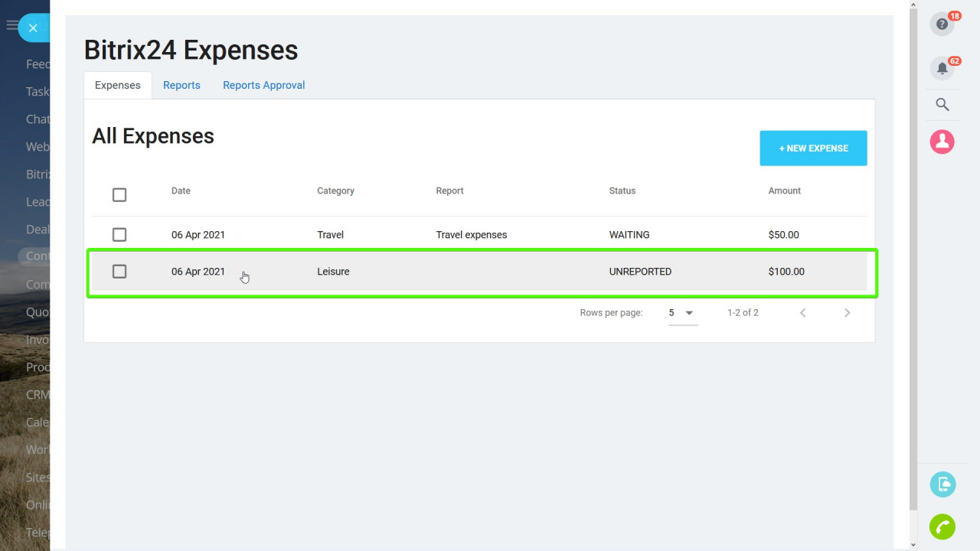Click the Status column header
Viewport: 980px width, 551px height.
tap(622, 191)
